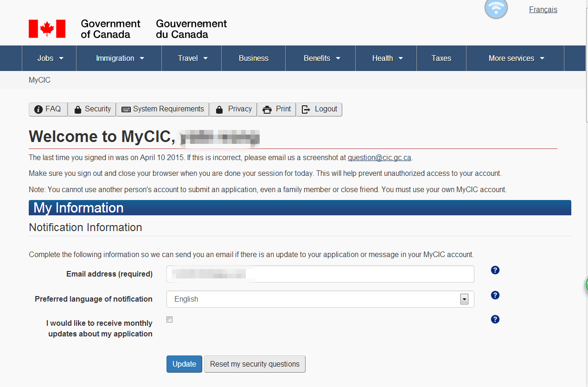Image resolution: width=588 pixels, height=387 pixels.
Task: Click the Government of Canada wordmark
Action: pos(110,29)
